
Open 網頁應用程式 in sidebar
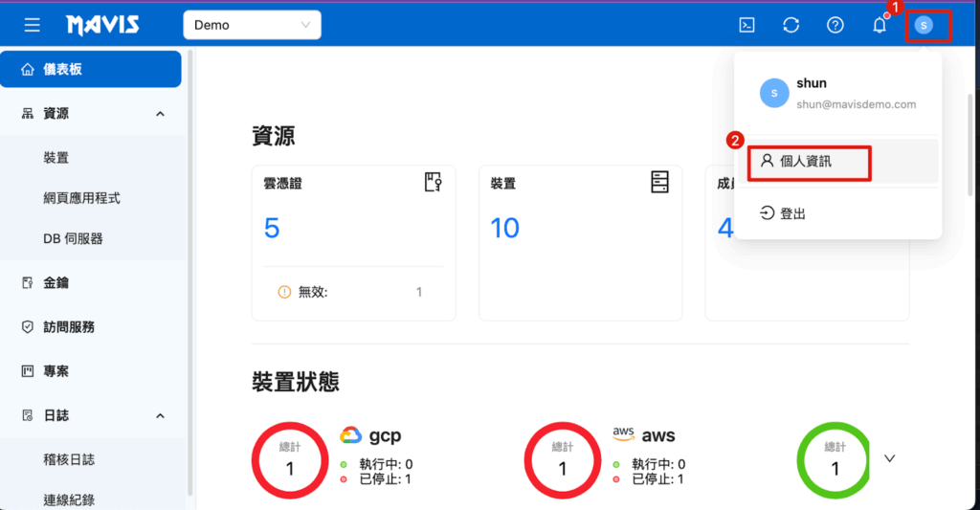81,198
